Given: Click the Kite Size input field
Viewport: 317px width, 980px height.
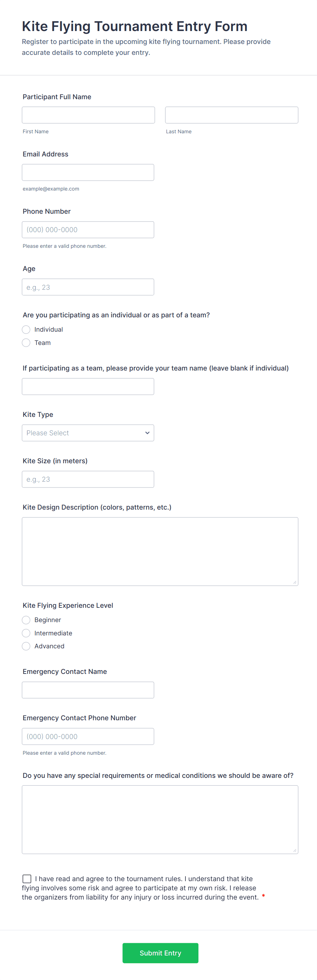Looking at the screenshot, I should [x=88, y=479].
